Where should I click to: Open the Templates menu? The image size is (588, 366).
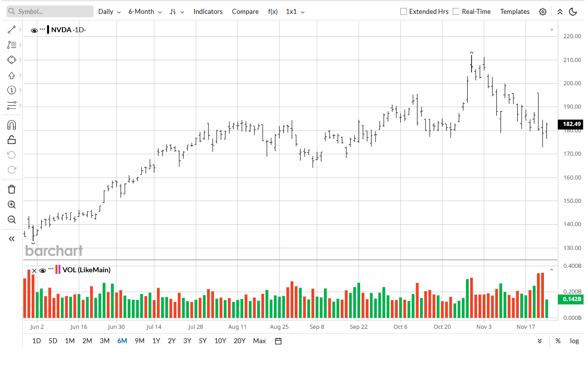click(515, 11)
